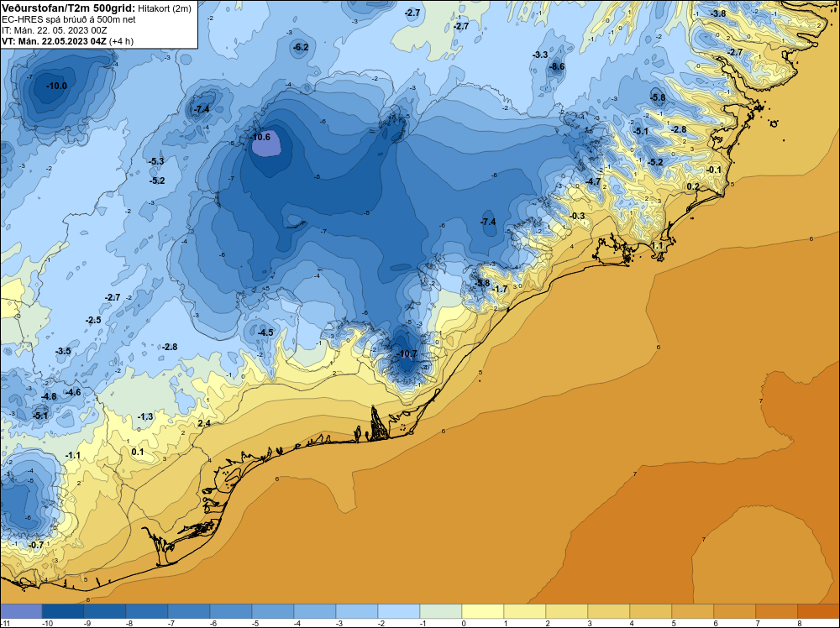
Task: Click the -10.6 minimum temperature label
Action: (x=260, y=137)
